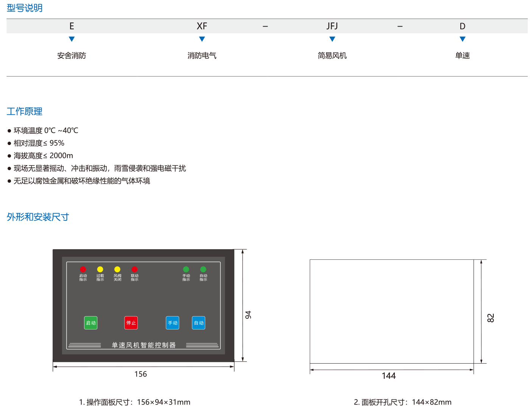
Task: Click the blue triangle under XF
Action: 202,39
